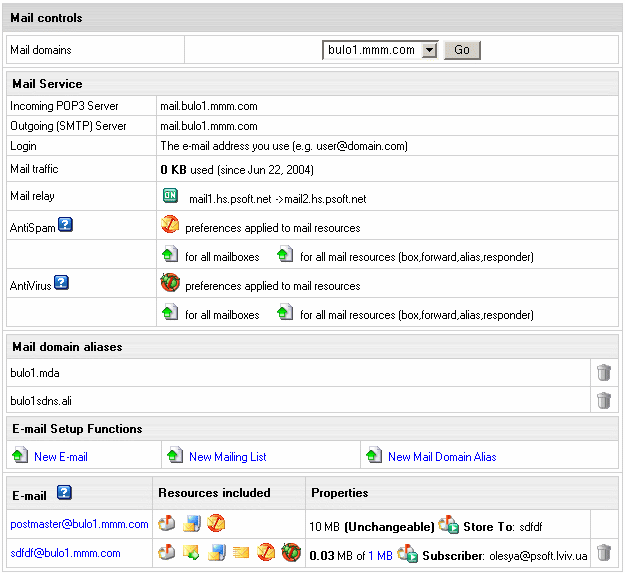
Task: Open the E-mail column help icon
Action: click(x=64, y=492)
